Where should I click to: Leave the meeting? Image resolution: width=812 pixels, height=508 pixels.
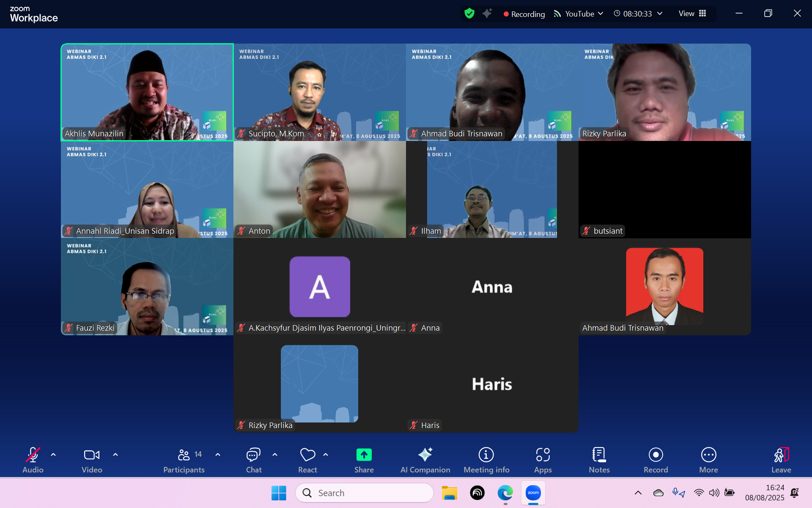(781, 454)
